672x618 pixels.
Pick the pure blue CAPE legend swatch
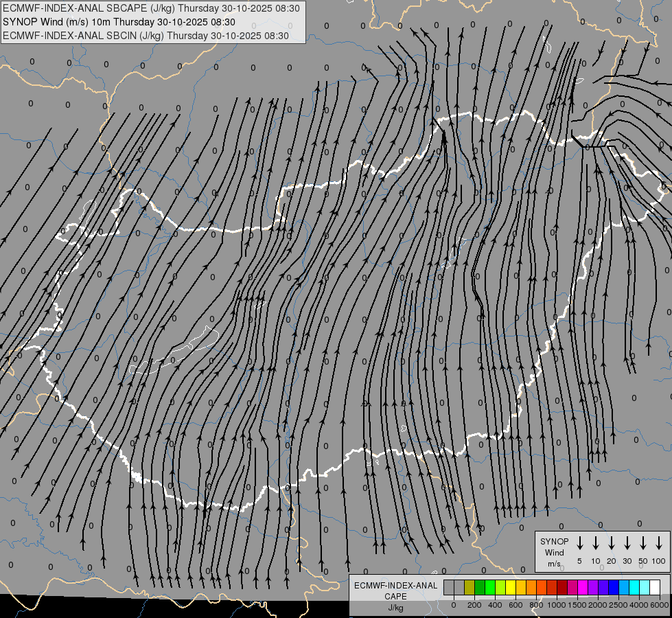(x=614, y=587)
